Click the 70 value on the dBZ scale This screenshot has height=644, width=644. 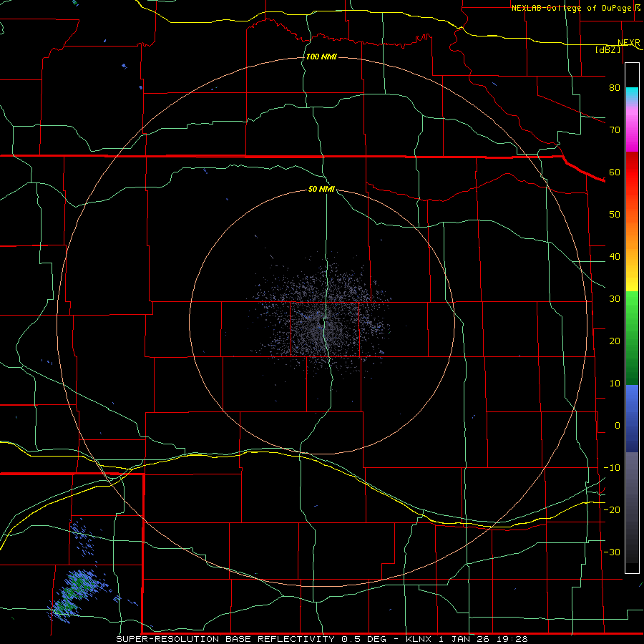point(615,130)
